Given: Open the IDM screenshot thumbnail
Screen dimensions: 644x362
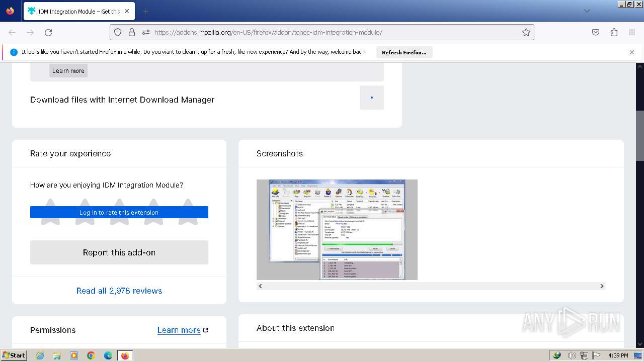Looking at the screenshot, I should pos(337,230).
